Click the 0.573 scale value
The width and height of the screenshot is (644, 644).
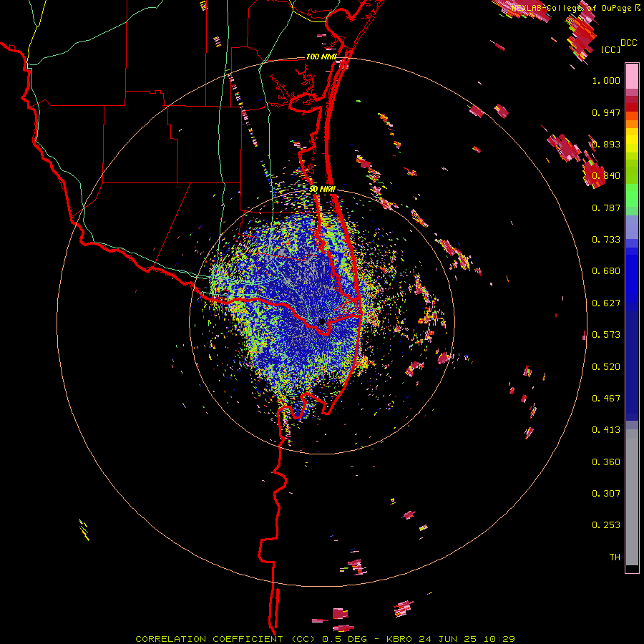point(606,335)
